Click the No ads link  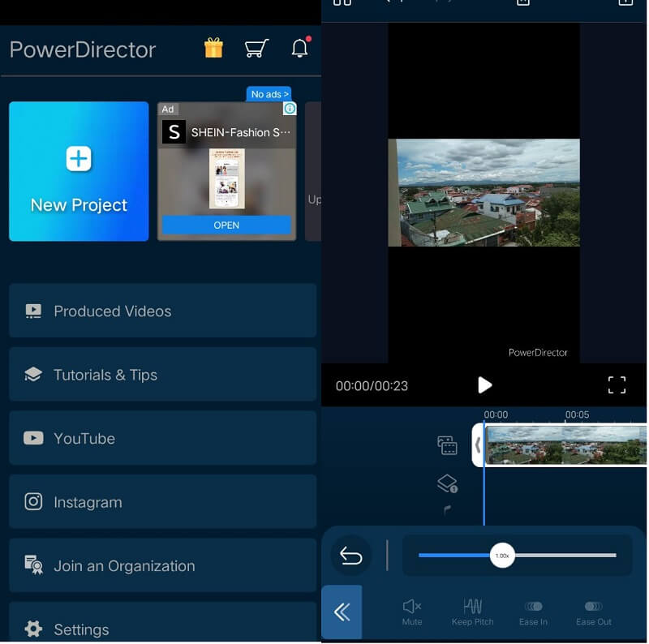click(x=269, y=94)
